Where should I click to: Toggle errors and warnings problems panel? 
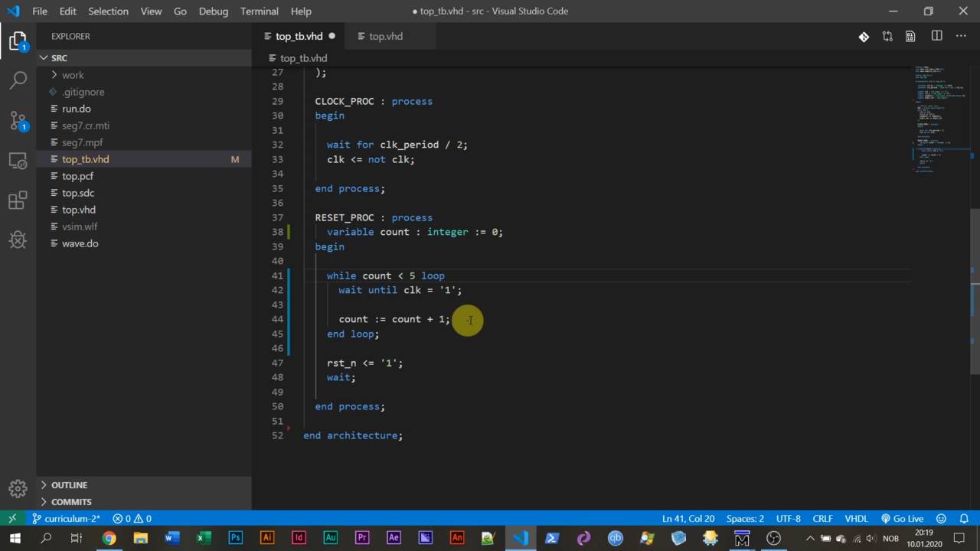(132, 518)
